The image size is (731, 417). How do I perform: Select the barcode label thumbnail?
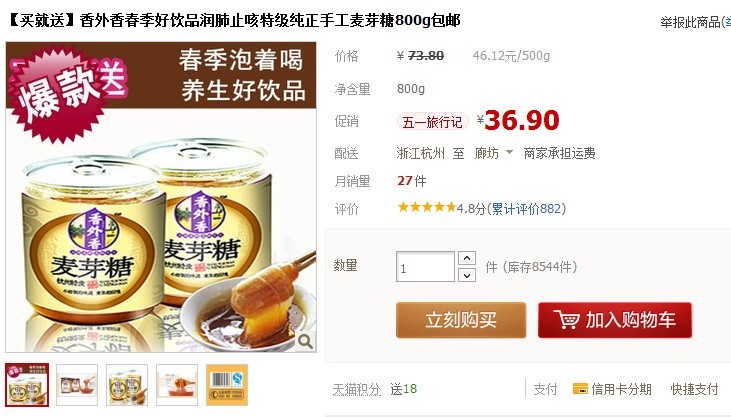(x=227, y=385)
